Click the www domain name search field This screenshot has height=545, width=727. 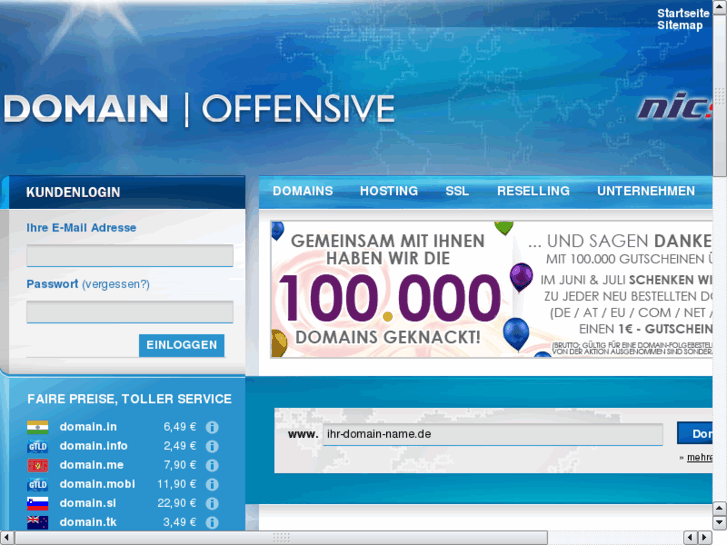pyautogui.click(x=493, y=434)
